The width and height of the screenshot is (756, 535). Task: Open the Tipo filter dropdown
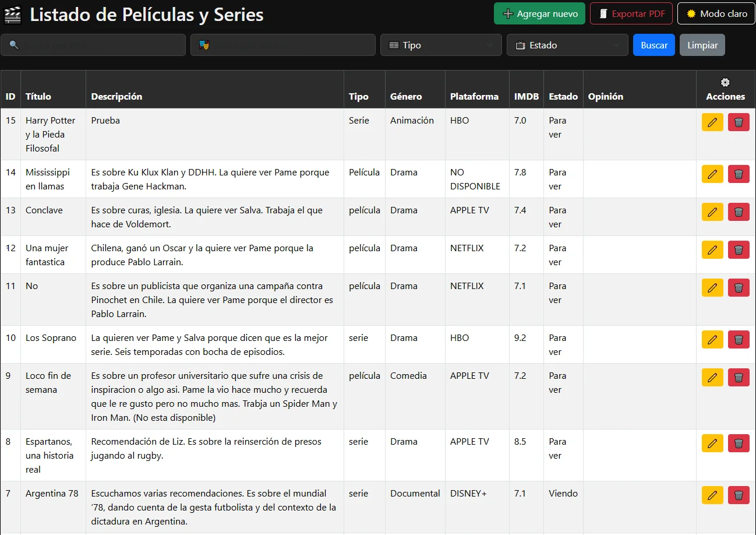(441, 45)
